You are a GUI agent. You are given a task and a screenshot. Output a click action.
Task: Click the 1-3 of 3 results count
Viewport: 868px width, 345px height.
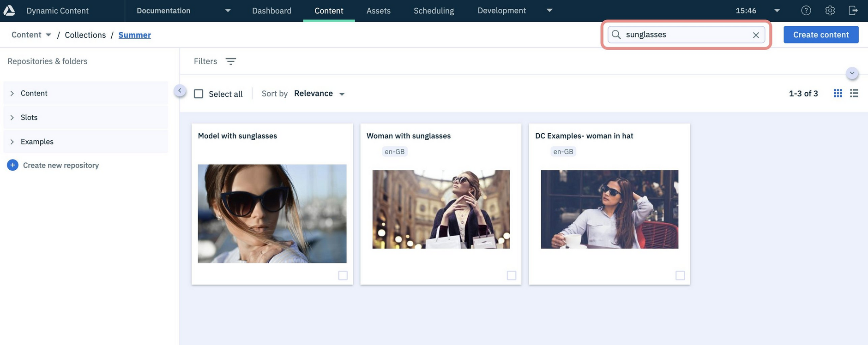[x=803, y=94]
